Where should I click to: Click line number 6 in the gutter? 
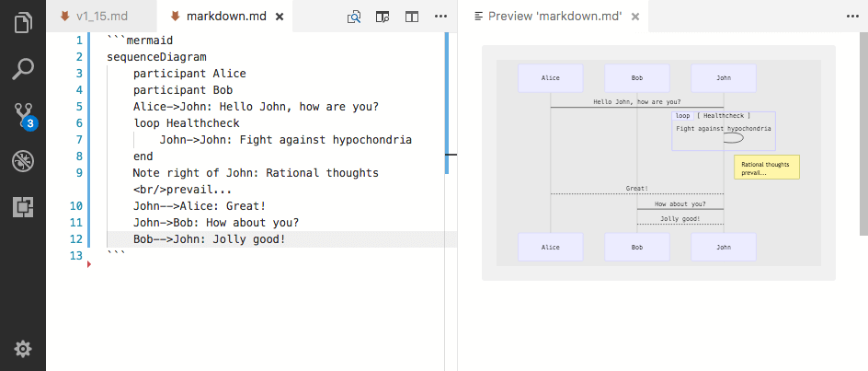[x=78, y=123]
